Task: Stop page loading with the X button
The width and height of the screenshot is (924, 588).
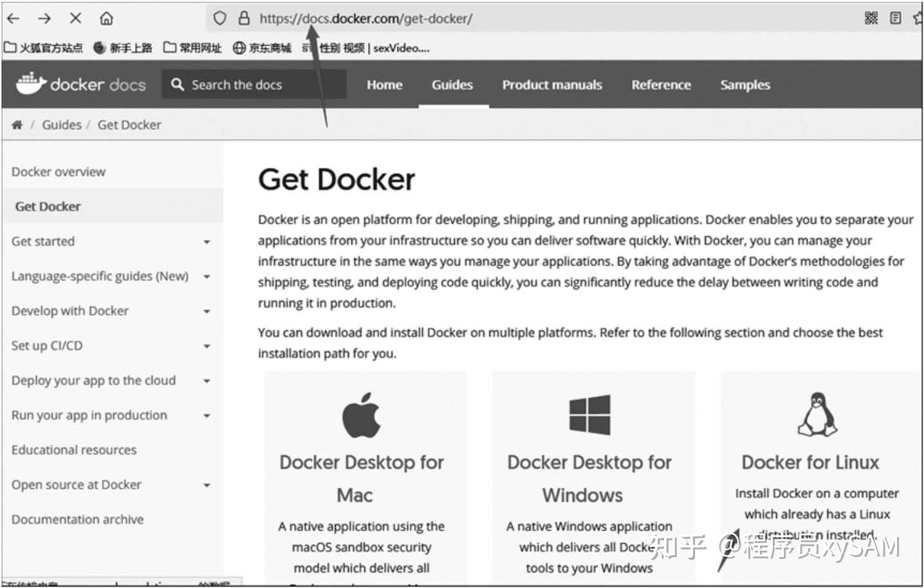Action: coord(75,19)
